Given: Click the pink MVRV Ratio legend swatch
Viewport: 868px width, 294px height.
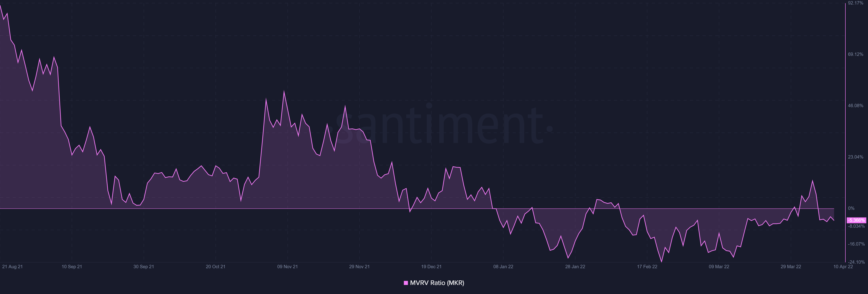Looking at the screenshot, I should 406,283.
